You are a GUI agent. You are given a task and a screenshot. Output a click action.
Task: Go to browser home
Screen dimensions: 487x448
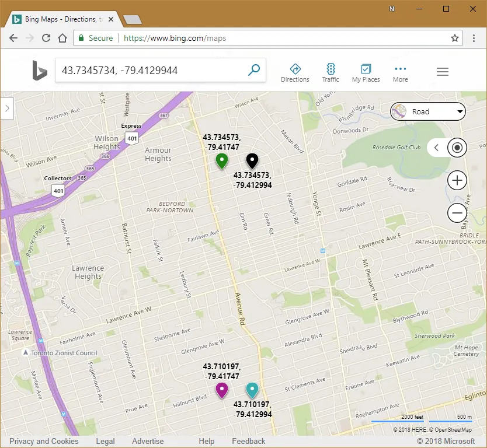click(x=62, y=38)
